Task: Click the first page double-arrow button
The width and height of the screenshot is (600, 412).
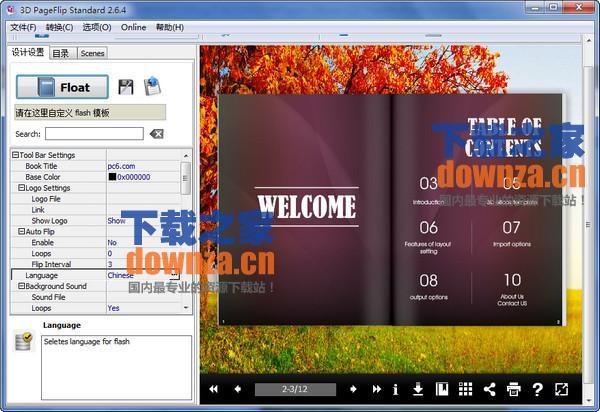Action: [x=214, y=389]
